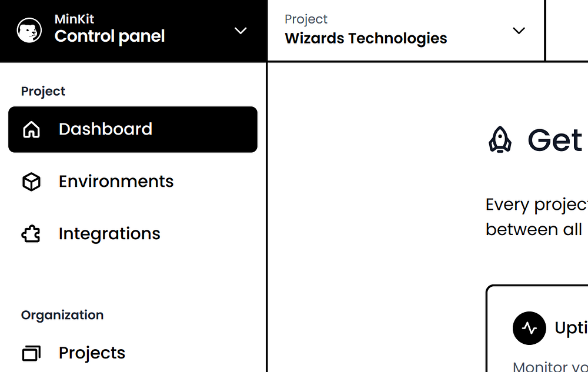
Task: Click the Environments cube icon
Action: pyautogui.click(x=31, y=182)
